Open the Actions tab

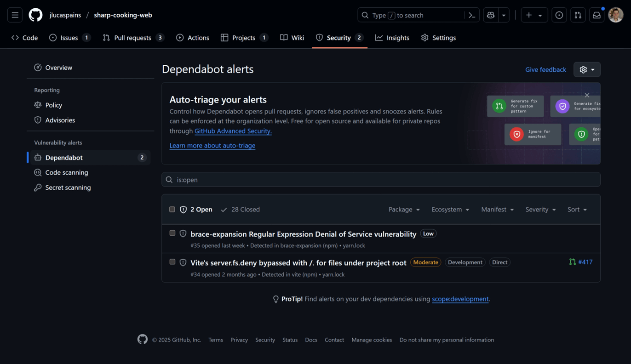coord(193,38)
